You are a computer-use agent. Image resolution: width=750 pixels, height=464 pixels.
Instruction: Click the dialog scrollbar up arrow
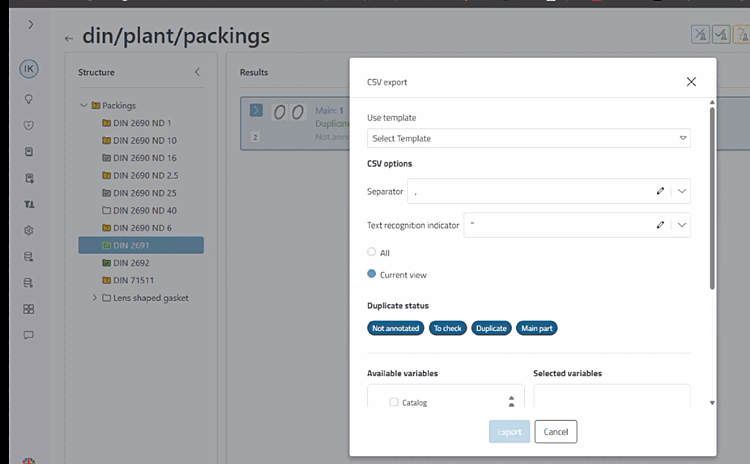click(x=712, y=102)
